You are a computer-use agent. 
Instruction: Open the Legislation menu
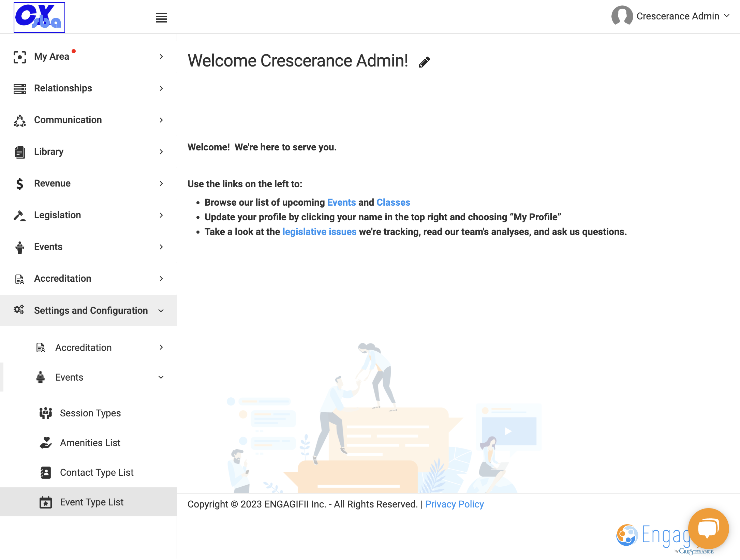tap(89, 215)
